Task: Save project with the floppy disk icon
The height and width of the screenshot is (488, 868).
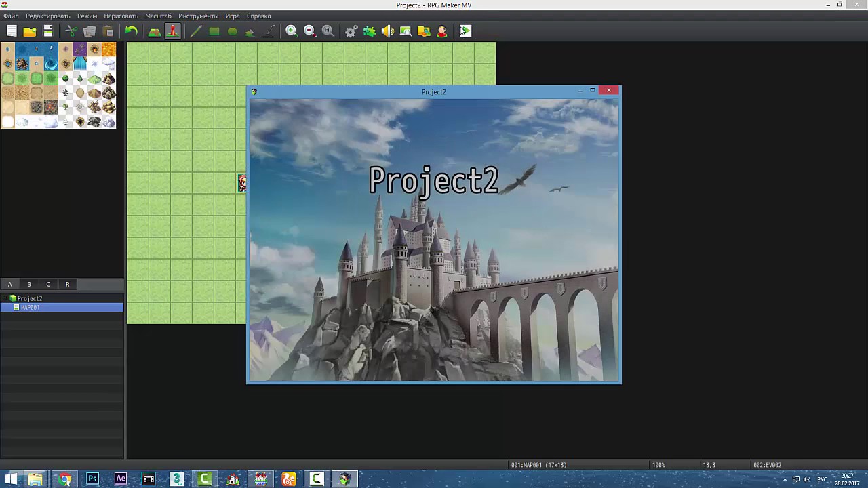Action: tap(48, 31)
